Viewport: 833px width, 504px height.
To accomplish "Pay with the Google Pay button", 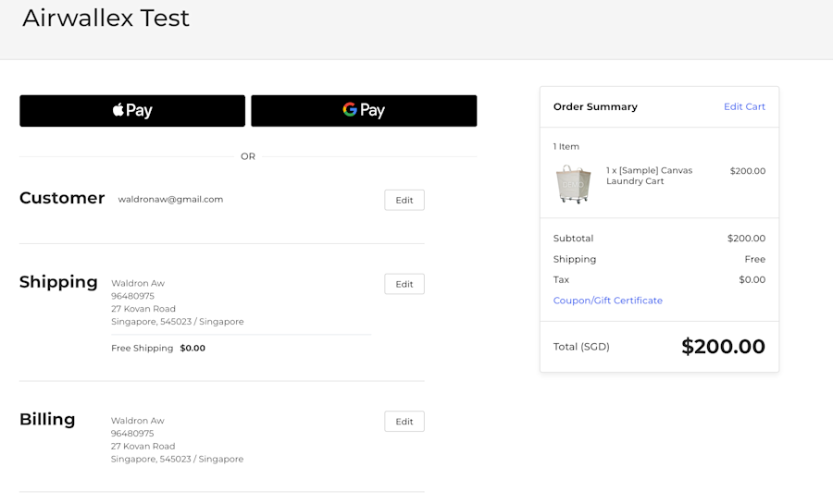I will point(364,111).
